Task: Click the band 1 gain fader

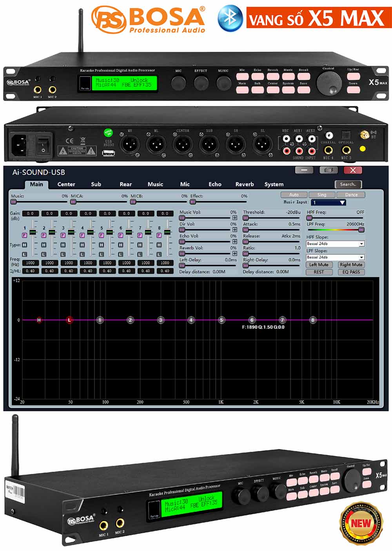Action: tap(33, 232)
